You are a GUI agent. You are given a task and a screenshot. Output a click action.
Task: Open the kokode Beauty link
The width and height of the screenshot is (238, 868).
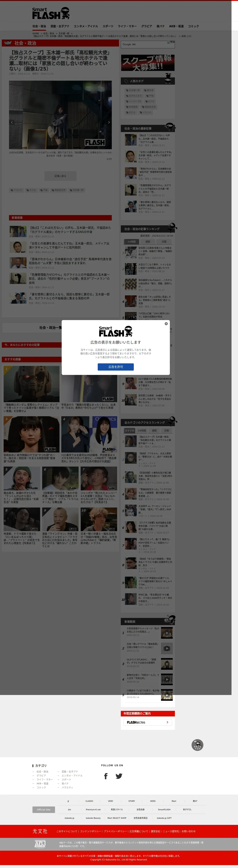click(x=93, y=818)
